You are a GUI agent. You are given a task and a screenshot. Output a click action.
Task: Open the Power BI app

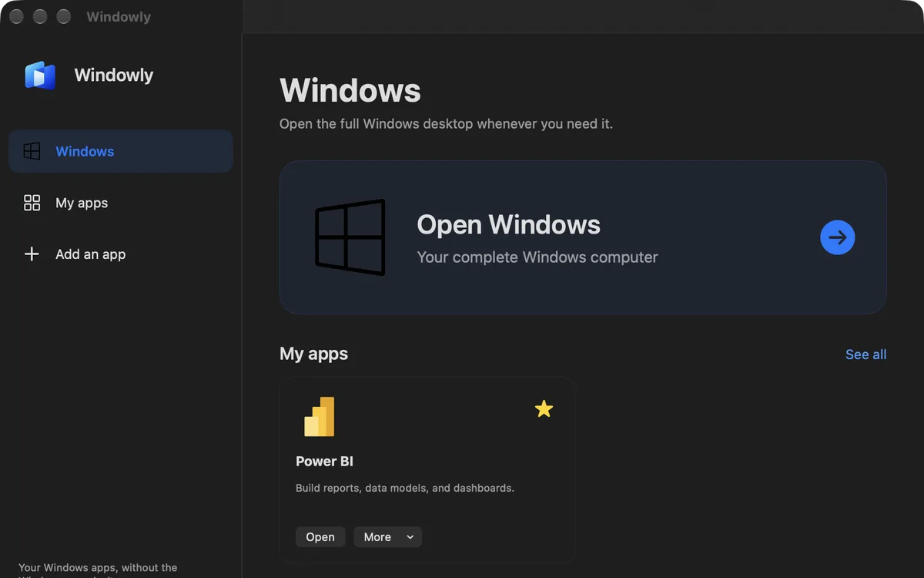320,537
